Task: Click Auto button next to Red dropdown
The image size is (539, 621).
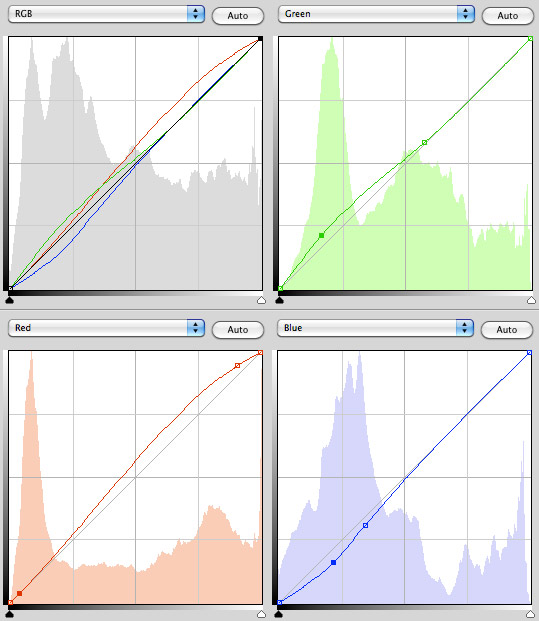Action: 238,330
